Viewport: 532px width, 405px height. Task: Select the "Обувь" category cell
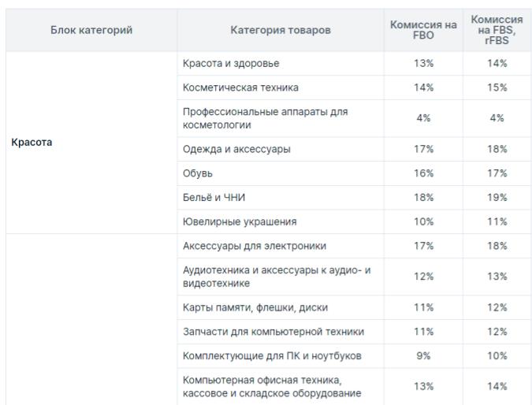pyautogui.click(x=198, y=173)
